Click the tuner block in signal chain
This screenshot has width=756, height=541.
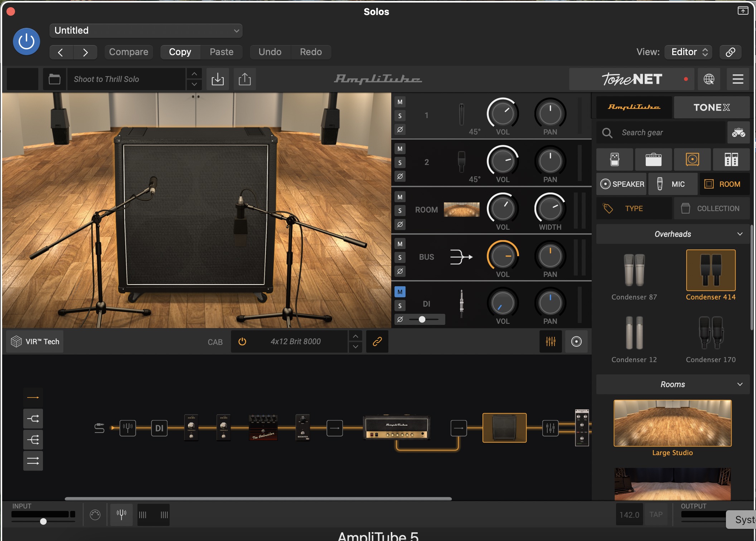point(128,428)
